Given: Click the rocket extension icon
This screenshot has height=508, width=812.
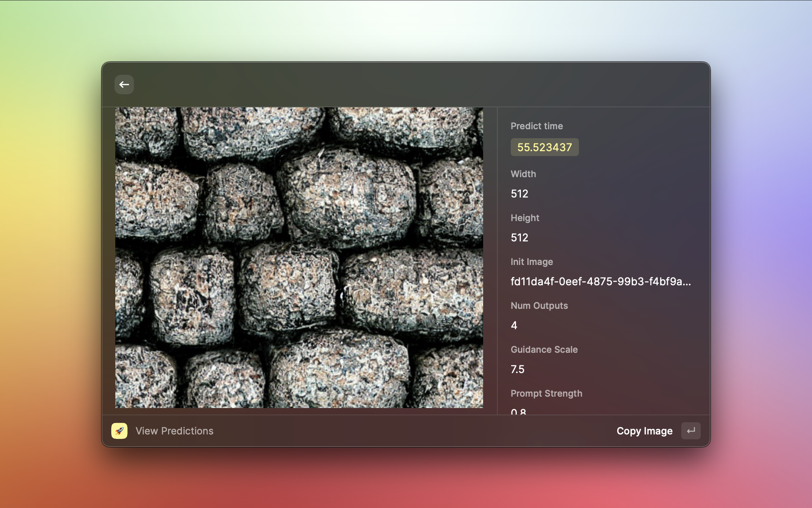Looking at the screenshot, I should (x=119, y=431).
